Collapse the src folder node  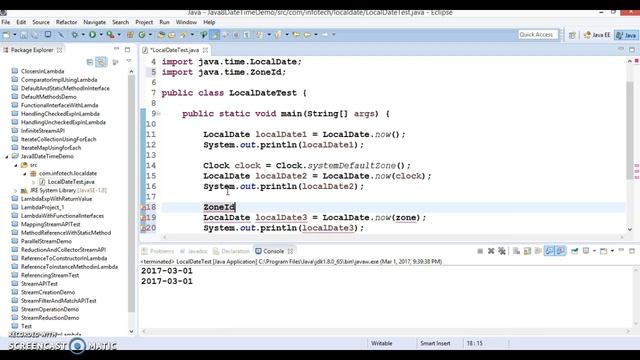tap(16, 165)
